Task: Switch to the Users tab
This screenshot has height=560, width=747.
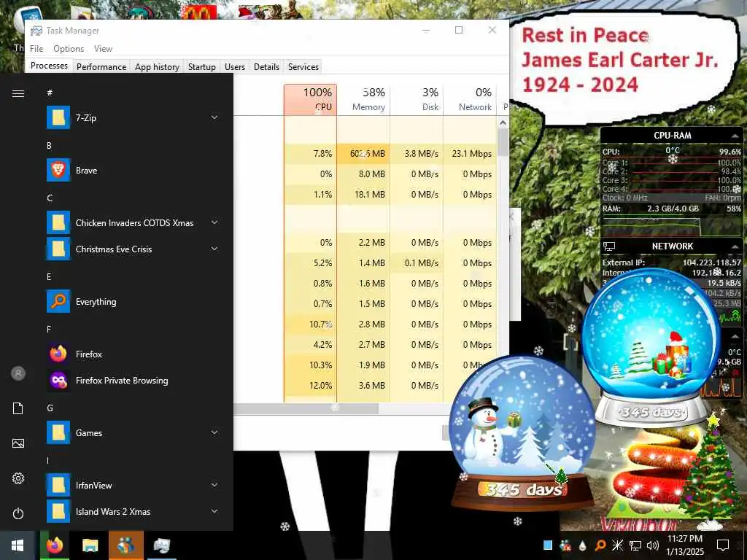Action: [235, 66]
